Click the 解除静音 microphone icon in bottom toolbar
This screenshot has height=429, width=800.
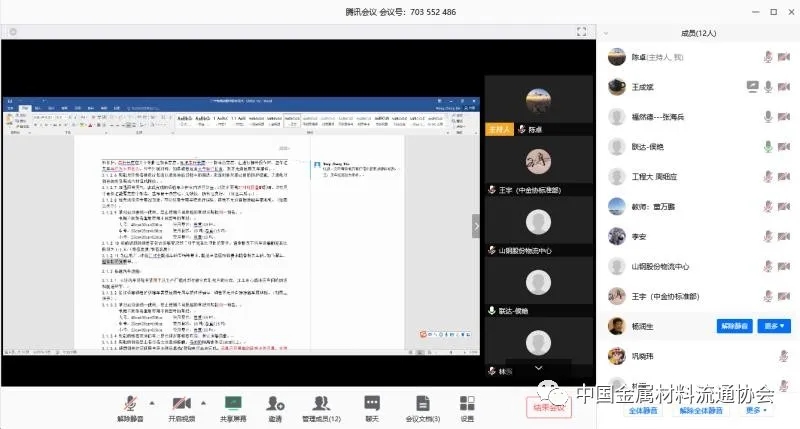point(130,402)
